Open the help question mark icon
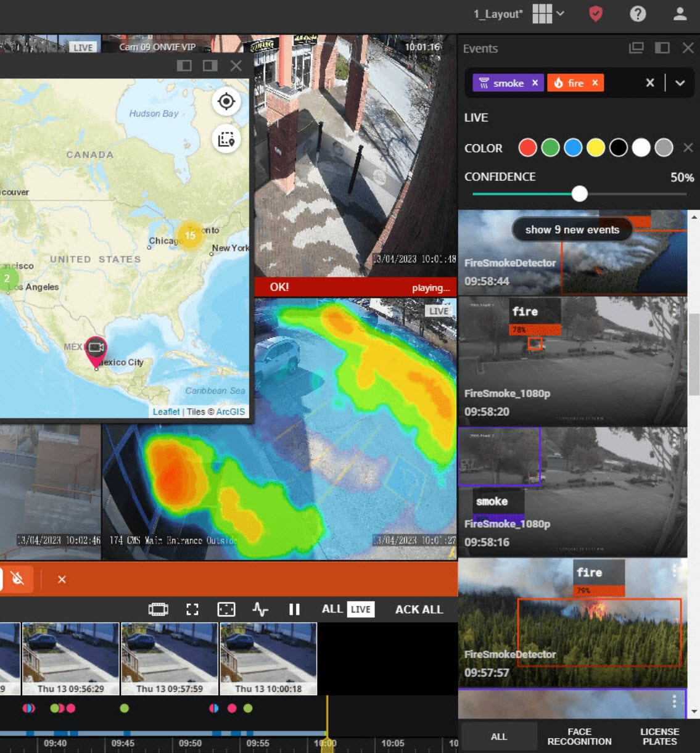700x753 pixels. coord(638,14)
